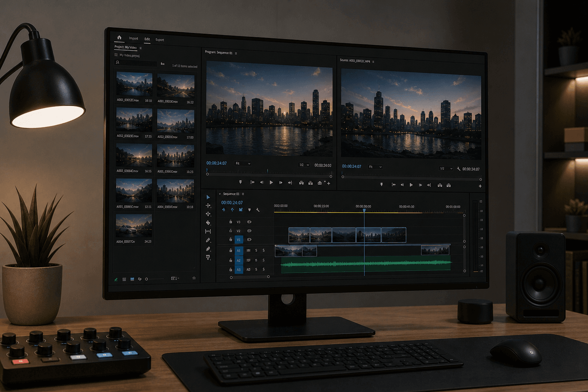
Task: Switch to the Import tab
Action: click(134, 38)
